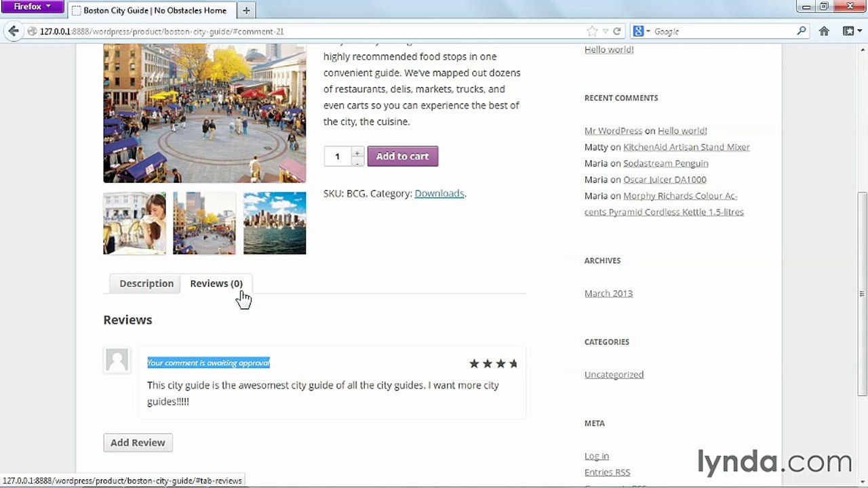Open KitchenAid Artisan Stand Mixer link
Image resolution: width=868 pixels, height=488 pixels.
point(686,147)
